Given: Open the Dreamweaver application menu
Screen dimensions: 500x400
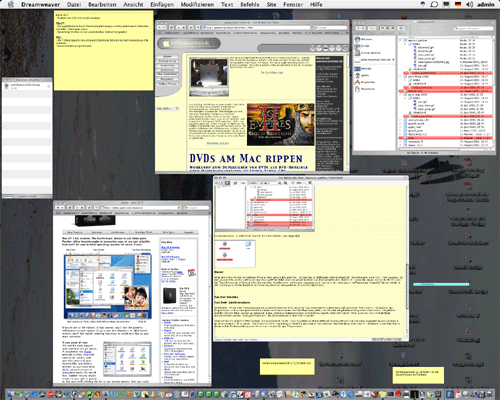Looking at the screenshot, I should click(x=40, y=4).
